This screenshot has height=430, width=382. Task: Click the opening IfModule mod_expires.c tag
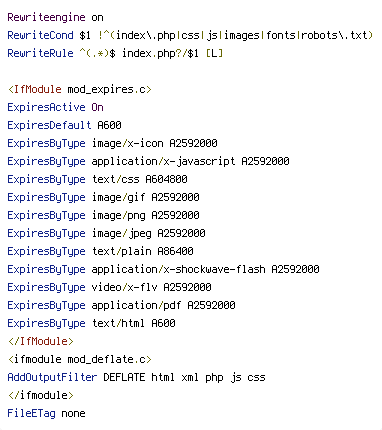click(80, 89)
